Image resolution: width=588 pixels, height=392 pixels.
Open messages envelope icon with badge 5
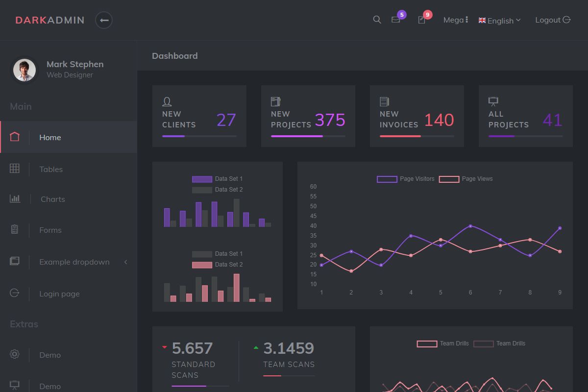pyautogui.click(x=395, y=20)
